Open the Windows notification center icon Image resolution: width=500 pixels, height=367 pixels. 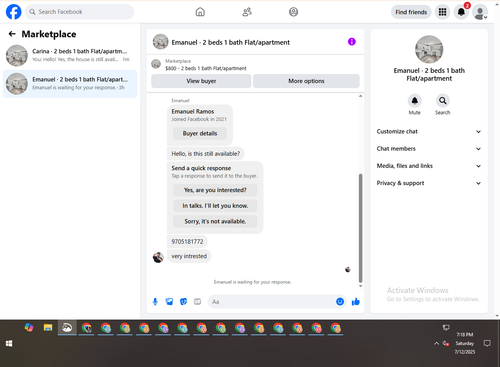487,343
